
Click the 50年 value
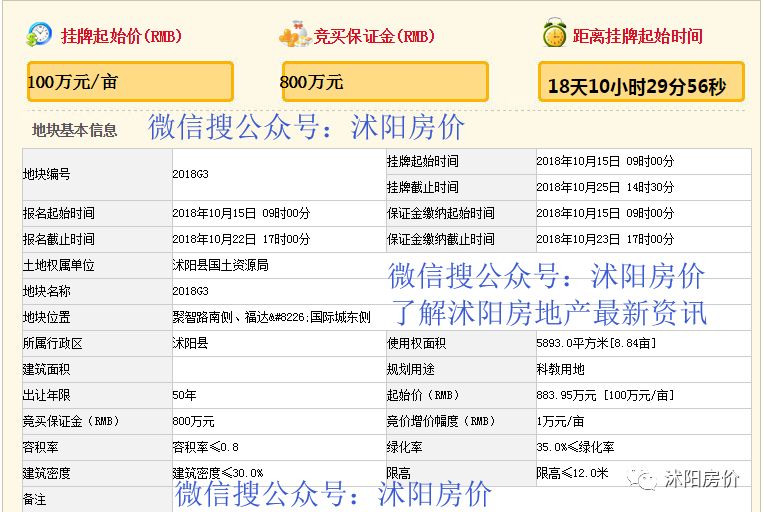185,396
